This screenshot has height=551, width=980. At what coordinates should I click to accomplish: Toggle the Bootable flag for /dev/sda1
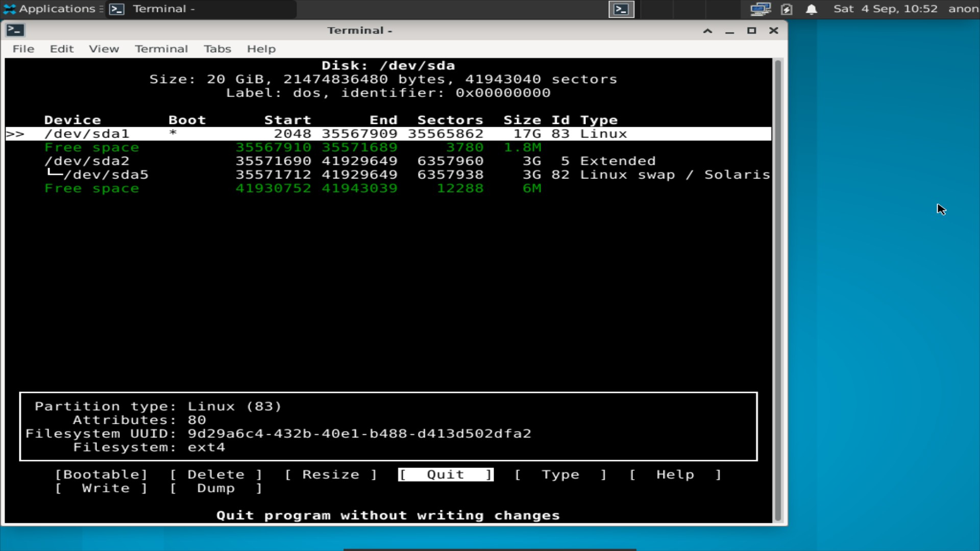102,474
